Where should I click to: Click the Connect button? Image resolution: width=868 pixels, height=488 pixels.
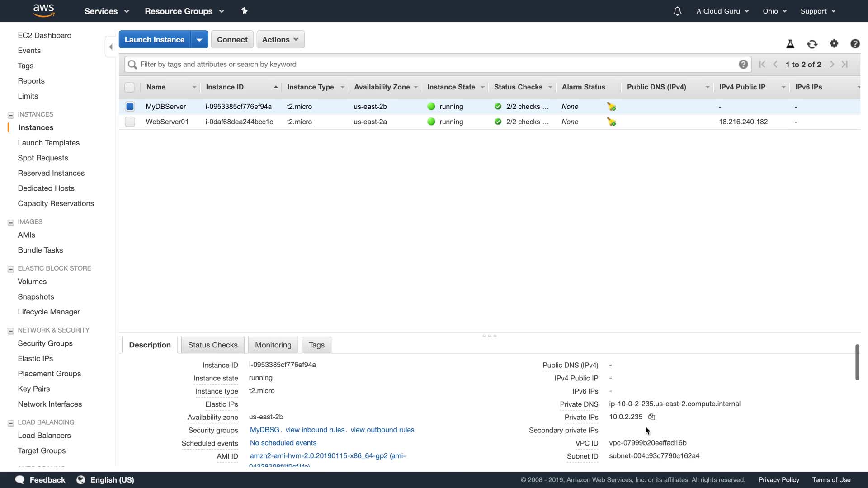(x=232, y=40)
